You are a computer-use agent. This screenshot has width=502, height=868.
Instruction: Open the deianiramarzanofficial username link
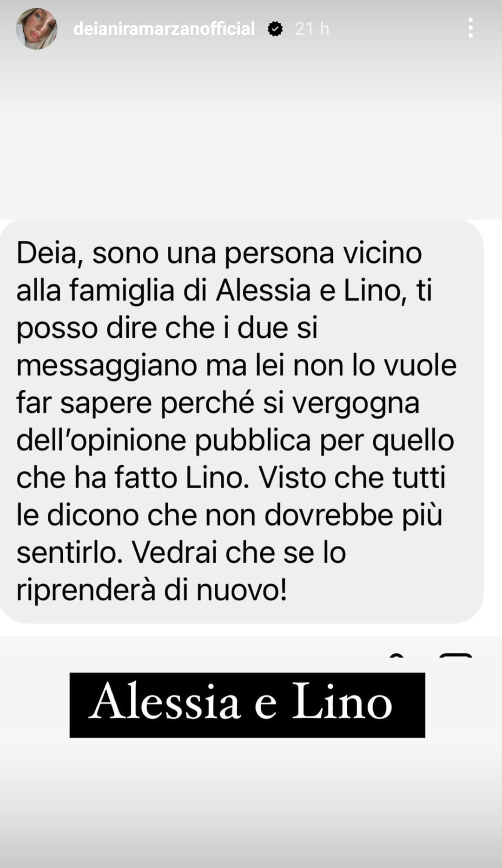164,29
